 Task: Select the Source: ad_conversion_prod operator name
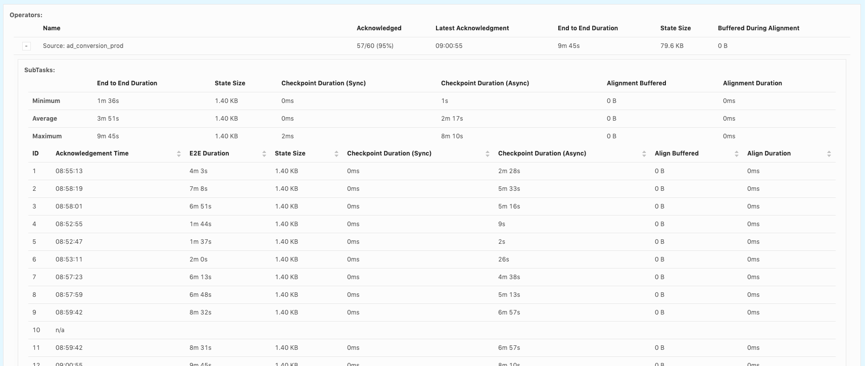click(83, 46)
